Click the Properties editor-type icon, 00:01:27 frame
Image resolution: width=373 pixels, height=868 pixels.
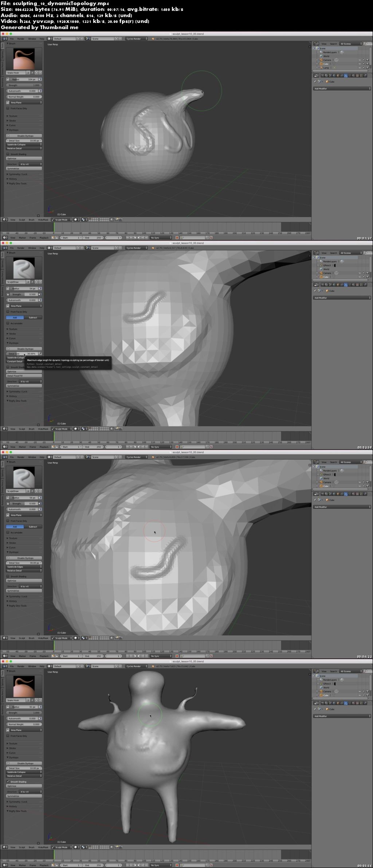(x=316, y=76)
